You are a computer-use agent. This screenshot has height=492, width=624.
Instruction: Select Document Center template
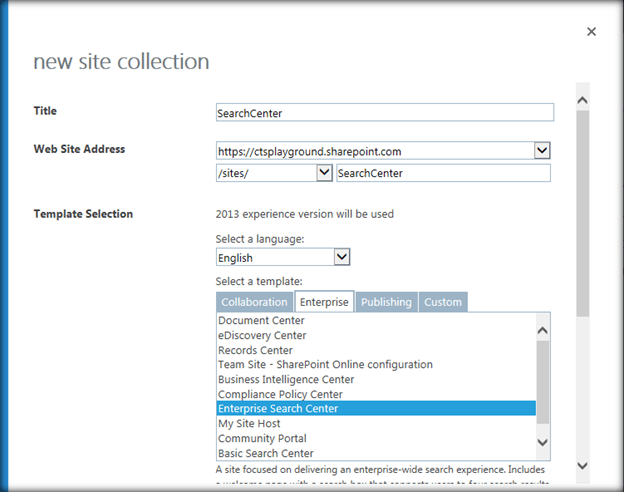[x=261, y=321]
